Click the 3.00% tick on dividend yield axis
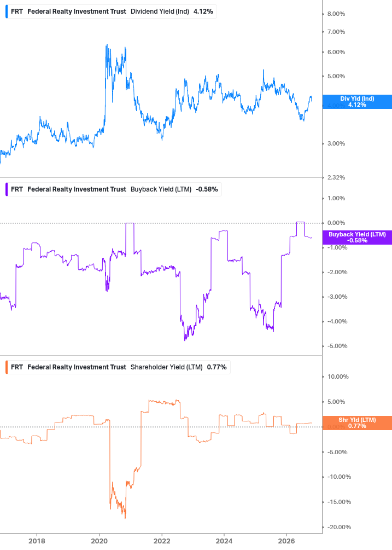Image resolution: width=392 pixels, height=550 pixels. (x=336, y=143)
